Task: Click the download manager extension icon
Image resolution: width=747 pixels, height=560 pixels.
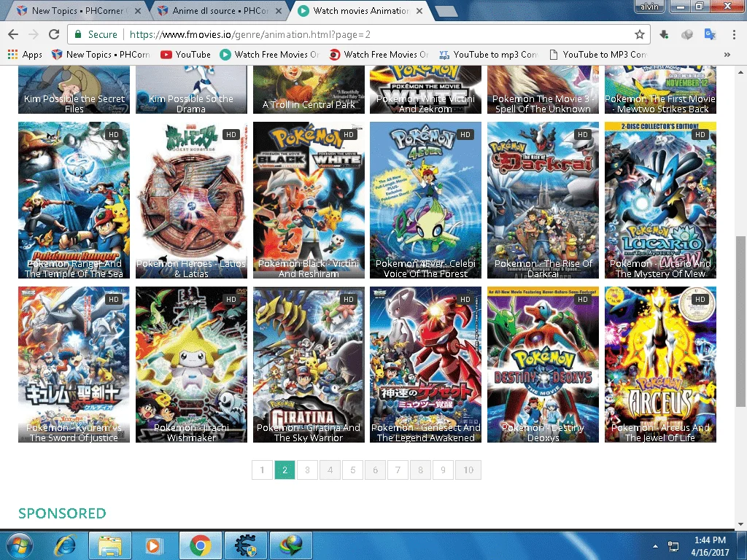Action: click(664, 34)
